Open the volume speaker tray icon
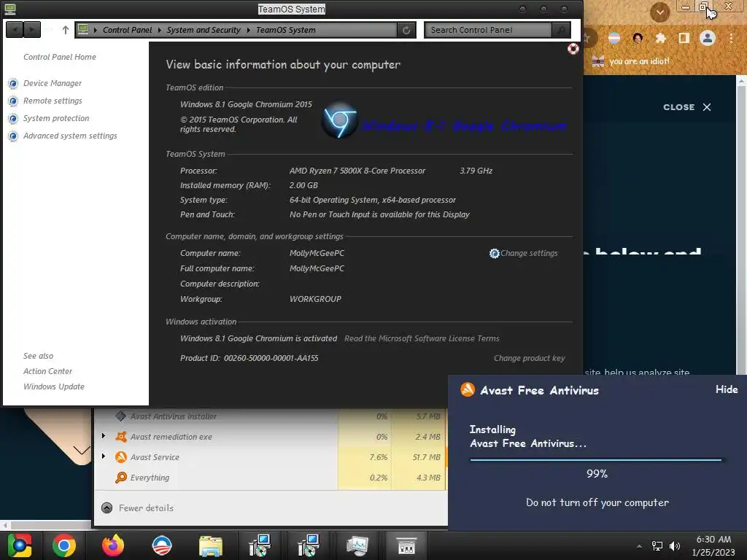 point(674,546)
